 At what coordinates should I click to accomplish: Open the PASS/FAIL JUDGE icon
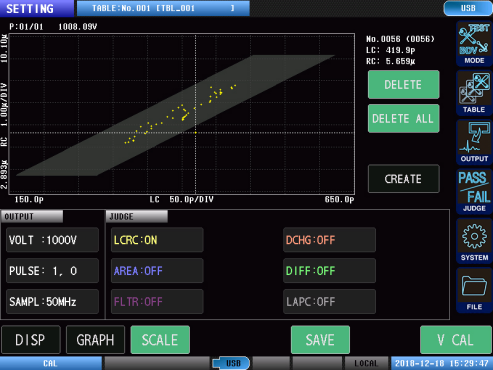pyautogui.click(x=474, y=192)
